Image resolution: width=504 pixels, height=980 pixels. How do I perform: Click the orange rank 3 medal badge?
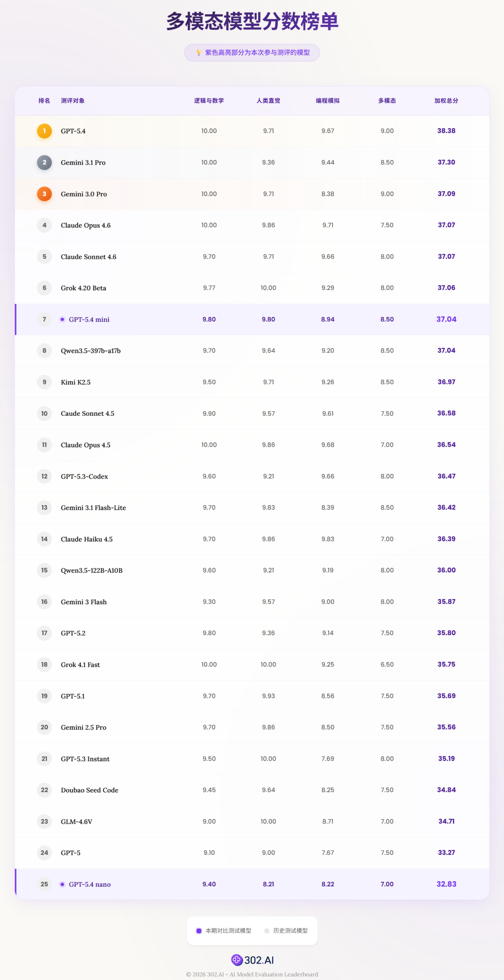tap(44, 194)
